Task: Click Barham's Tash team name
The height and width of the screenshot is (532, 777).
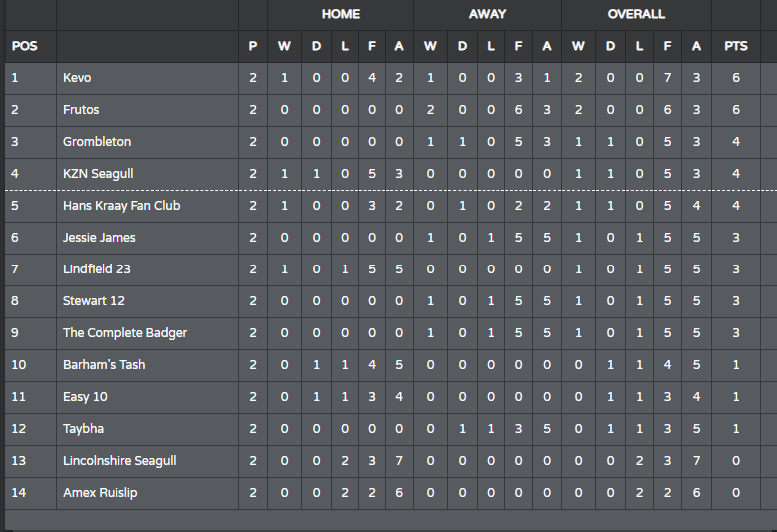Action: [104, 365]
